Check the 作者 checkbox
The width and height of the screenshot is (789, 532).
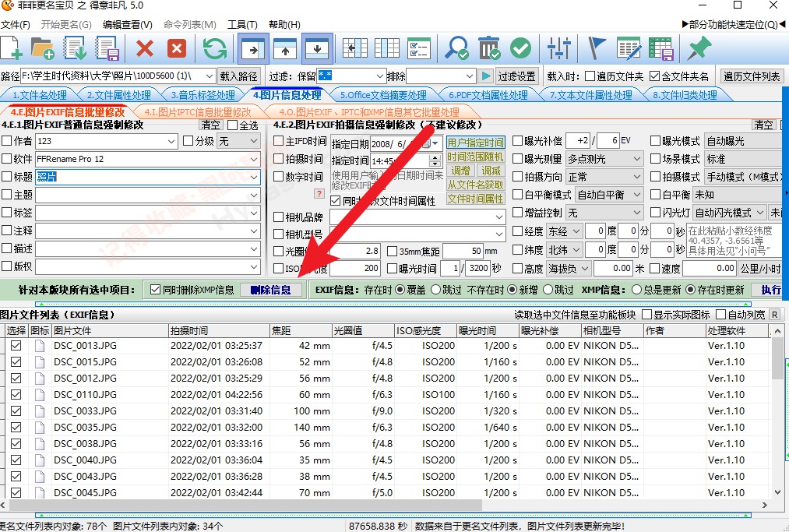(x=6, y=141)
